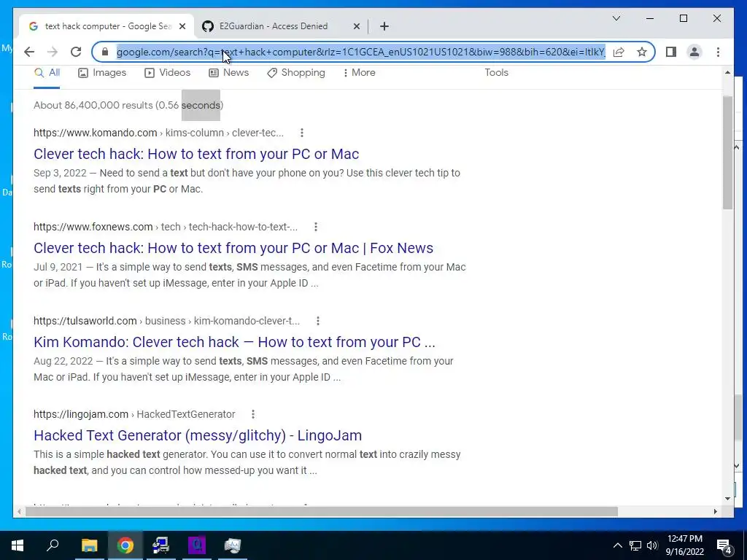The height and width of the screenshot is (560, 747).
Task: View site information via the padlock icon
Action: pos(105,52)
